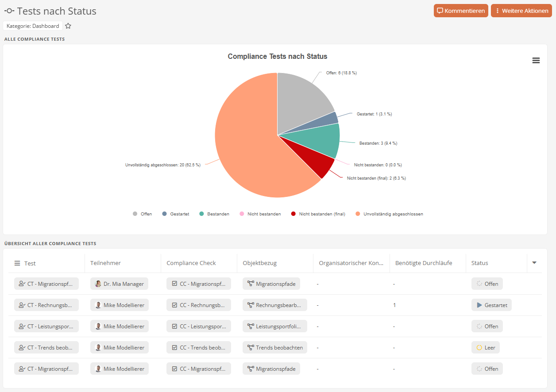Toggle Offen series in chart legend
The height and width of the screenshot is (392, 556).
142,214
